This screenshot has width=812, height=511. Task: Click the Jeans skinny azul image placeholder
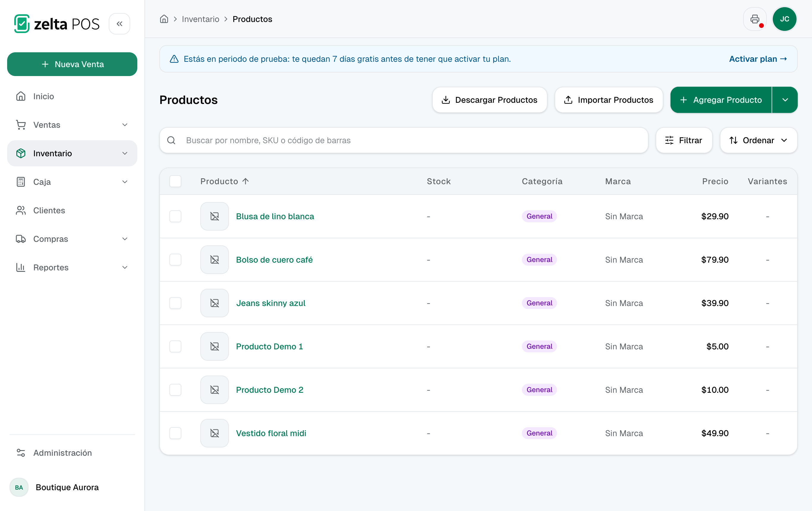215,303
